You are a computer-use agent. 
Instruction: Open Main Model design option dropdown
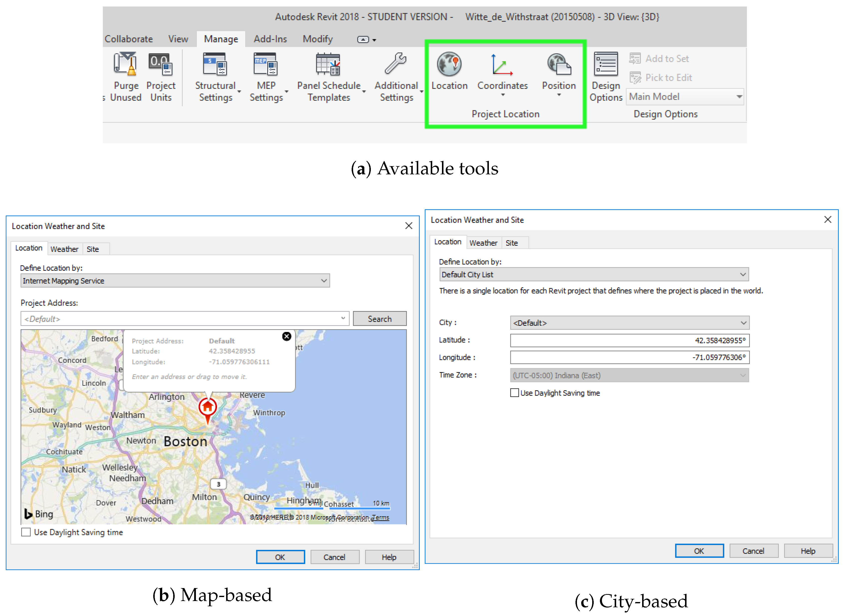coord(685,97)
